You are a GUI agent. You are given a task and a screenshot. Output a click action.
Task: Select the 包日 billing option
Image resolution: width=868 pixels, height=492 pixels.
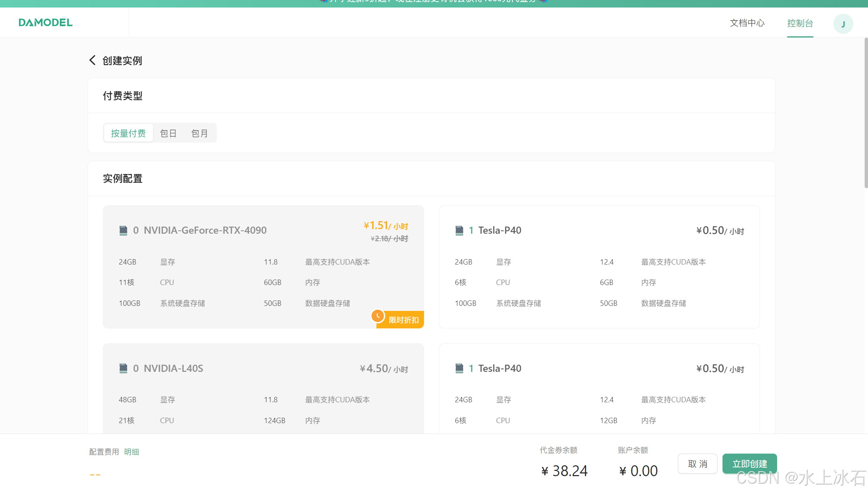(168, 133)
